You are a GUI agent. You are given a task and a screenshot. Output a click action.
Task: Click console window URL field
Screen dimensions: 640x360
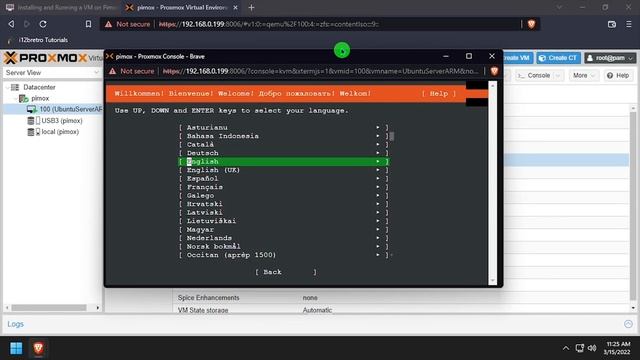320,71
